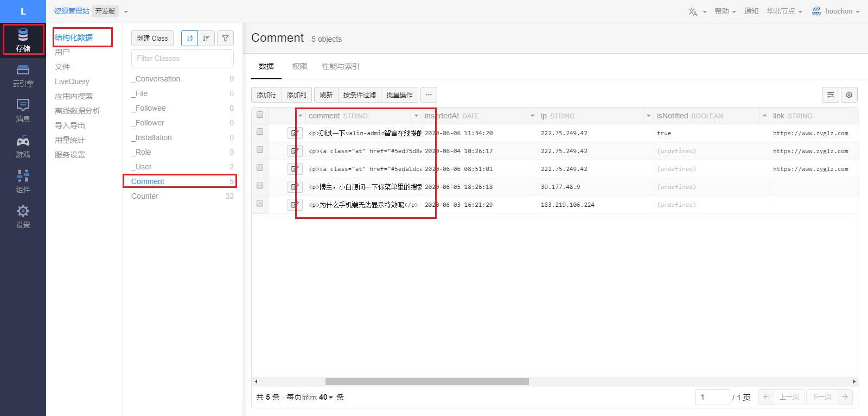Open the 云引擎 cloud engine sidebar icon
The image size is (868, 416).
[x=23, y=75]
